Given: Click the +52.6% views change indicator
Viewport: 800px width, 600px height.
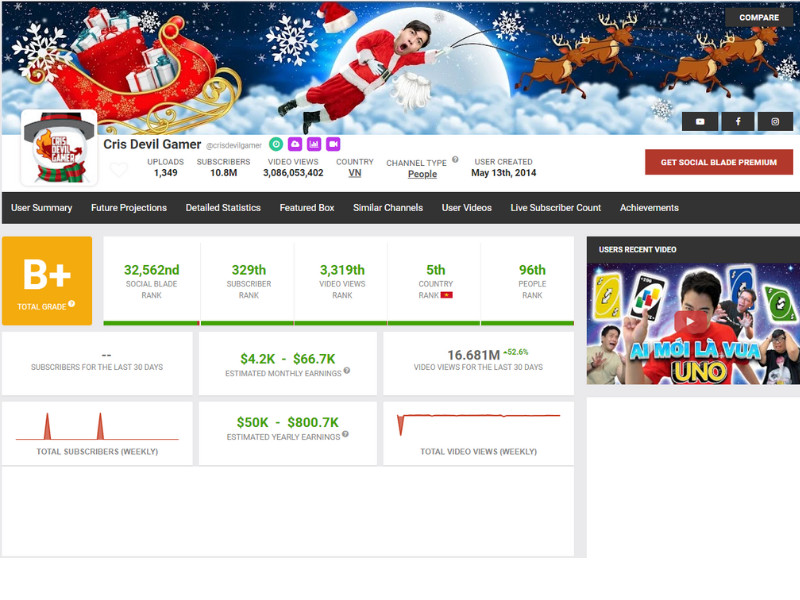Looking at the screenshot, I should click(x=516, y=352).
